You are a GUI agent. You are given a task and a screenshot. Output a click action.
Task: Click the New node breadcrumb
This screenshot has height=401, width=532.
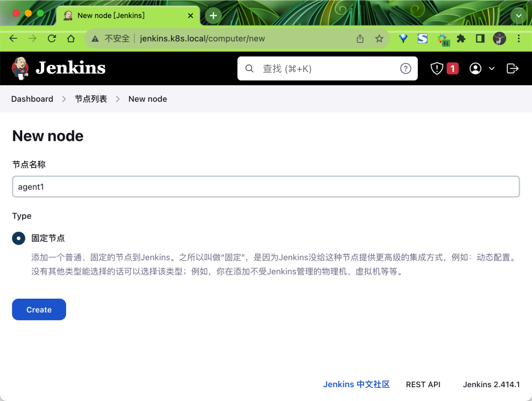point(148,99)
